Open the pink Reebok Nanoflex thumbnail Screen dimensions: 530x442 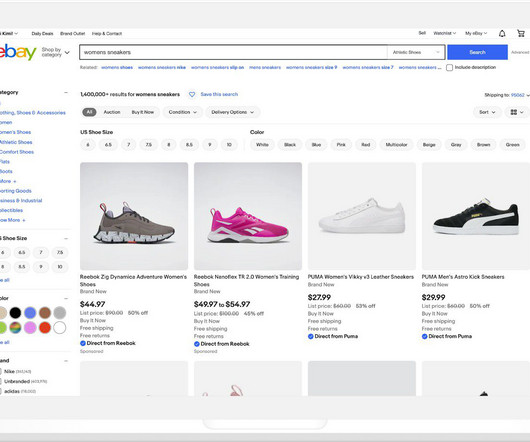pos(248,216)
